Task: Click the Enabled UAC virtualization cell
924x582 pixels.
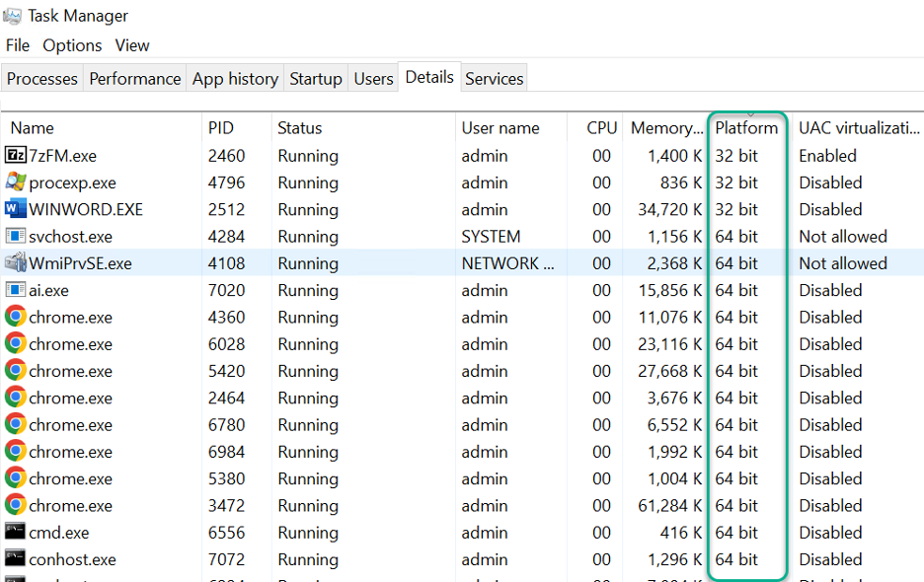Action: [827, 156]
